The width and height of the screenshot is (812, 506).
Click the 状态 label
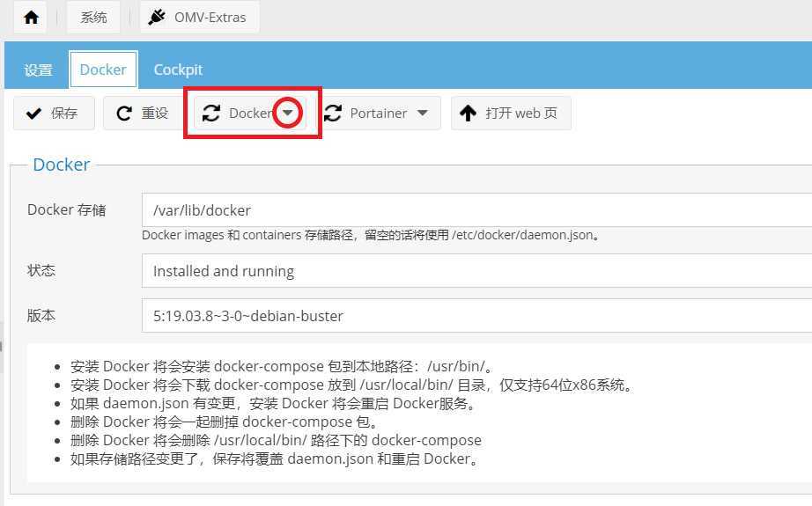(x=41, y=270)
